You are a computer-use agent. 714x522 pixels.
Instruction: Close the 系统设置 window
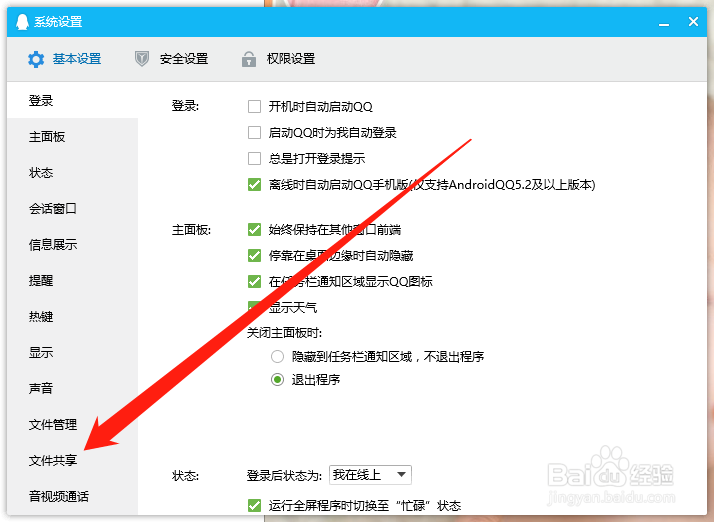[694, 21]
